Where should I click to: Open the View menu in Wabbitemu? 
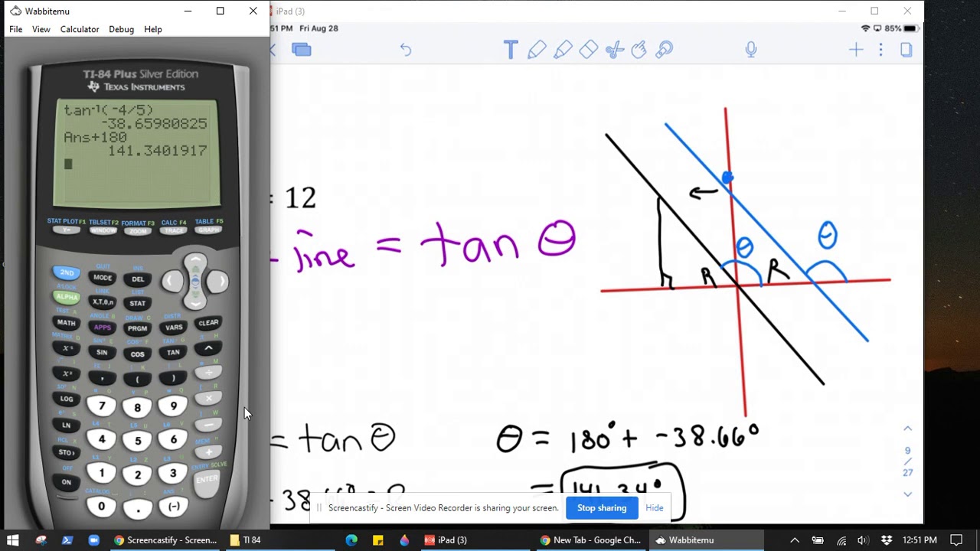tap(41, 29)
